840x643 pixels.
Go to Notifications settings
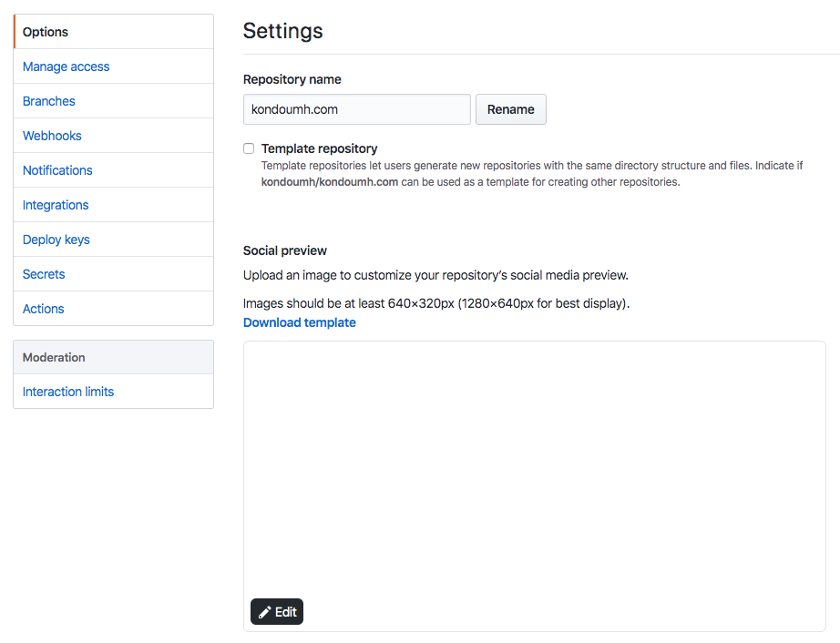coord(56,169)
